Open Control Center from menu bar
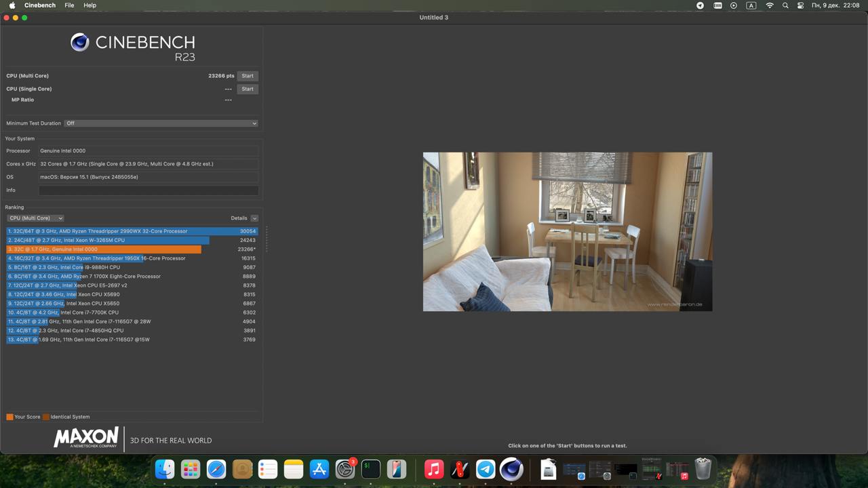Viewport: 868px width, 488px height. 801,5
